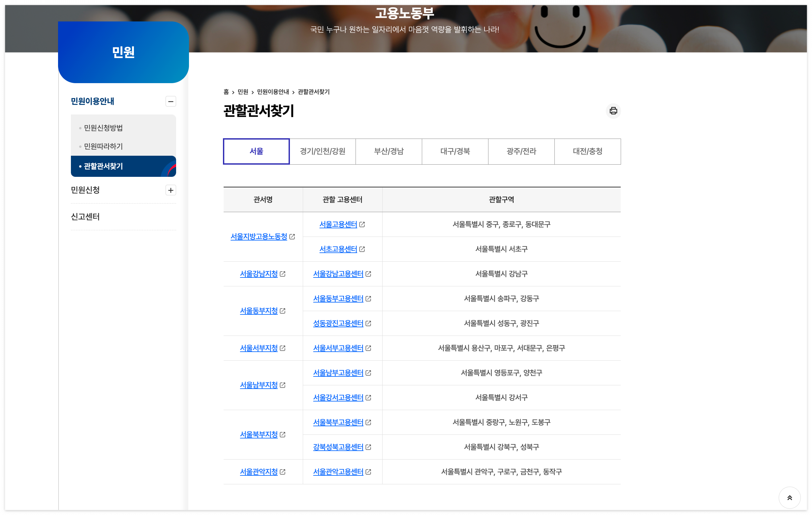Open the 서울강남지청 link
812x515 pixels.
pos(258,274)
